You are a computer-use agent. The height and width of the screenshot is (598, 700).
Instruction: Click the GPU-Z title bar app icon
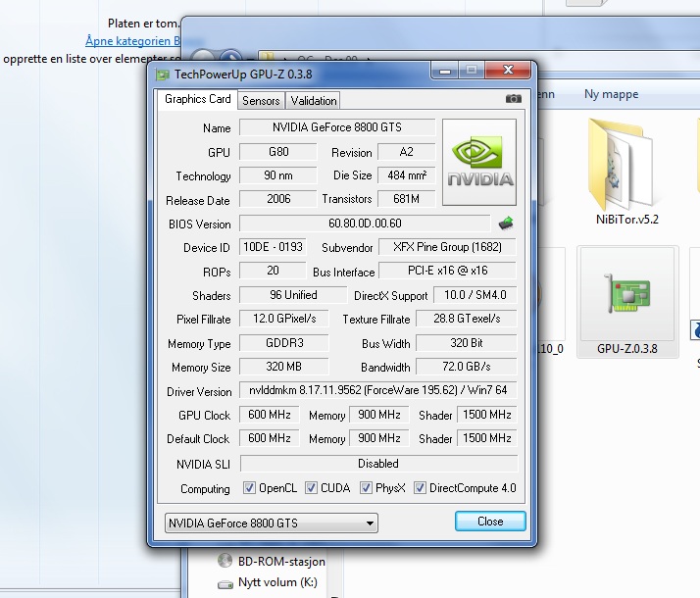[x=163, y=75]
